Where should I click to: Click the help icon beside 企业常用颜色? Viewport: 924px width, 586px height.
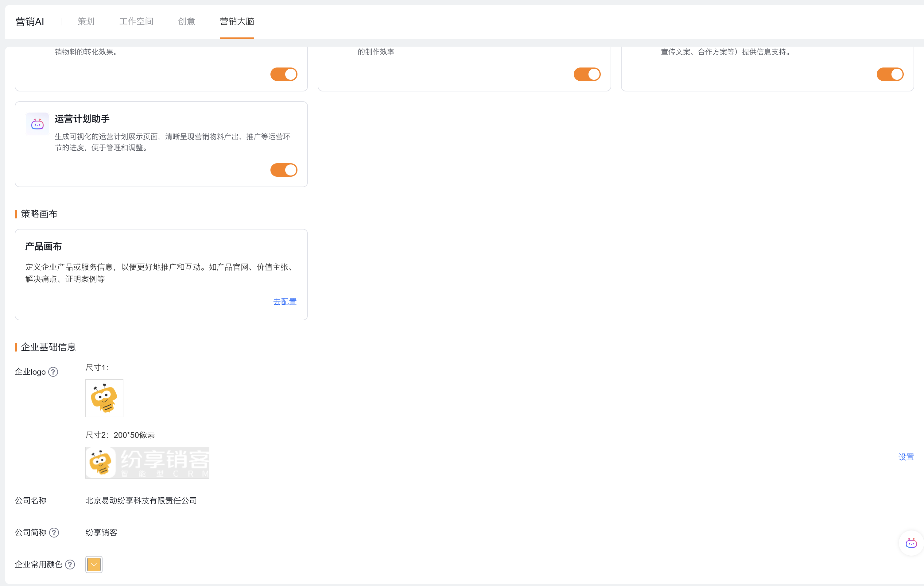70,564
